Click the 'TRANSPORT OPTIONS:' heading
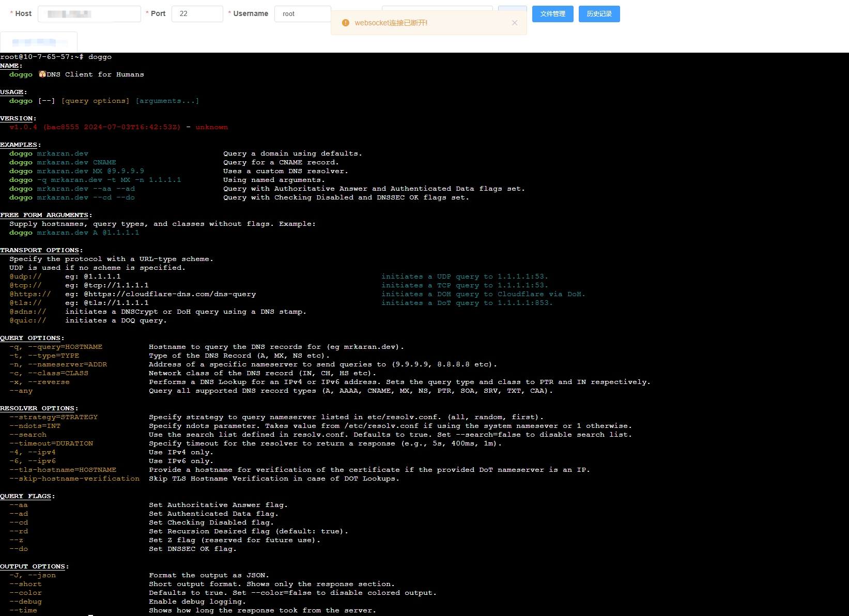849x616 pixels. (41, 250)
